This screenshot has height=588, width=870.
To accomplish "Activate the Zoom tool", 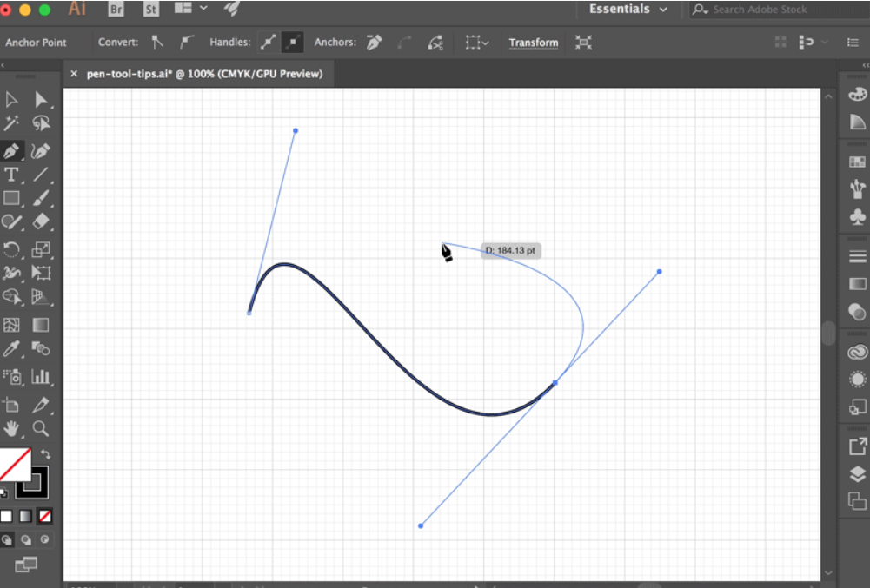I will (40, 428).
